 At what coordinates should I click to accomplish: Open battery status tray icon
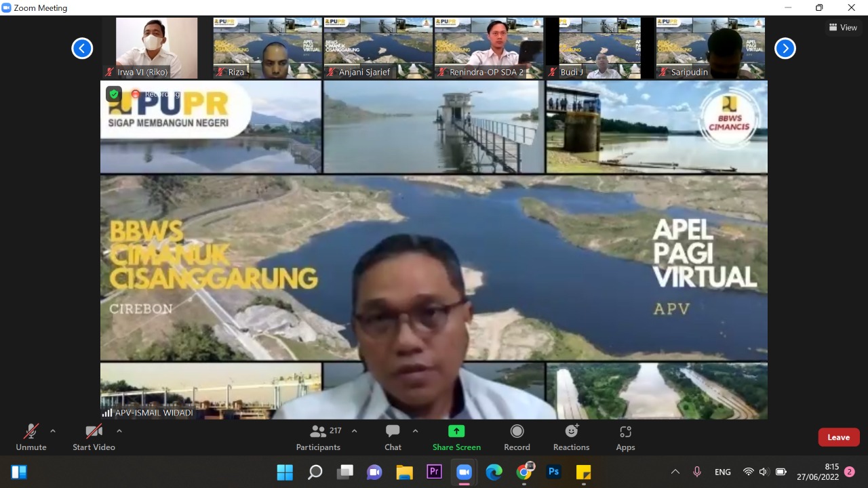tap(781, 472)
